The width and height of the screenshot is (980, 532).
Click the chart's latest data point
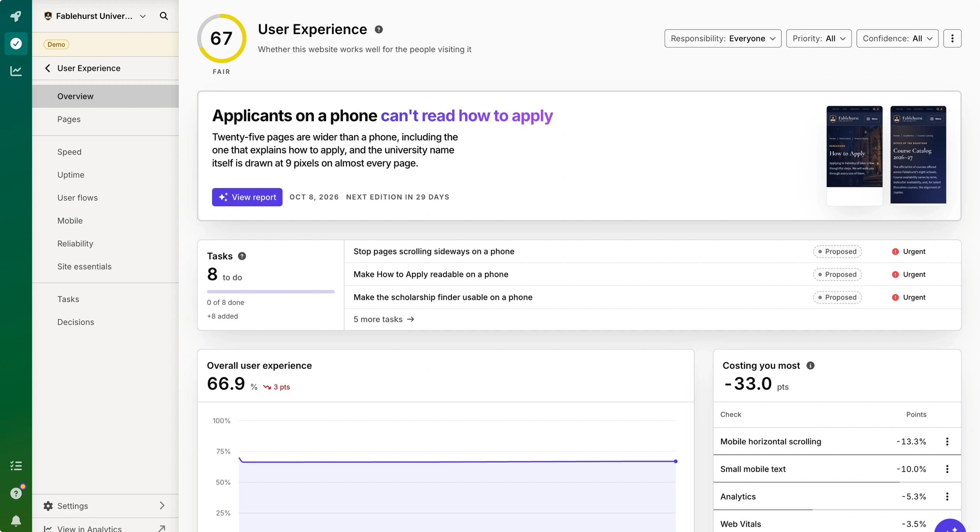pyautogui.click(x=675, y=461)
